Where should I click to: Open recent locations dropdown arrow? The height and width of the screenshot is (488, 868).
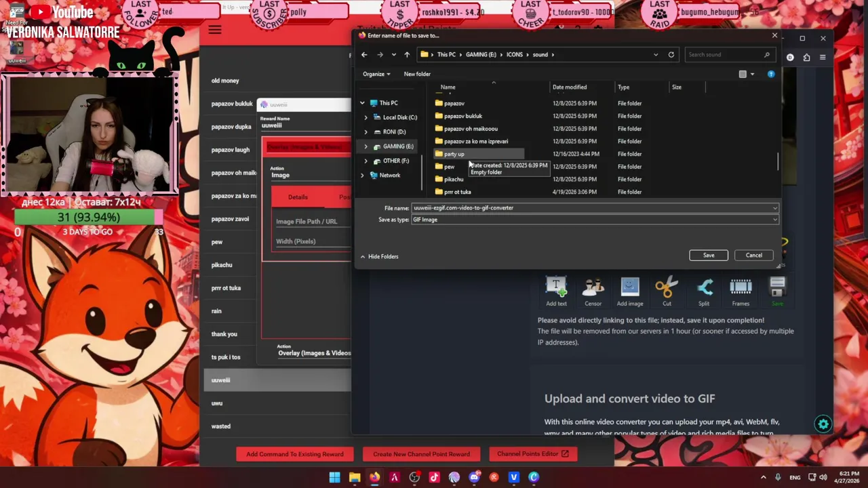click(x=393, y=55)
